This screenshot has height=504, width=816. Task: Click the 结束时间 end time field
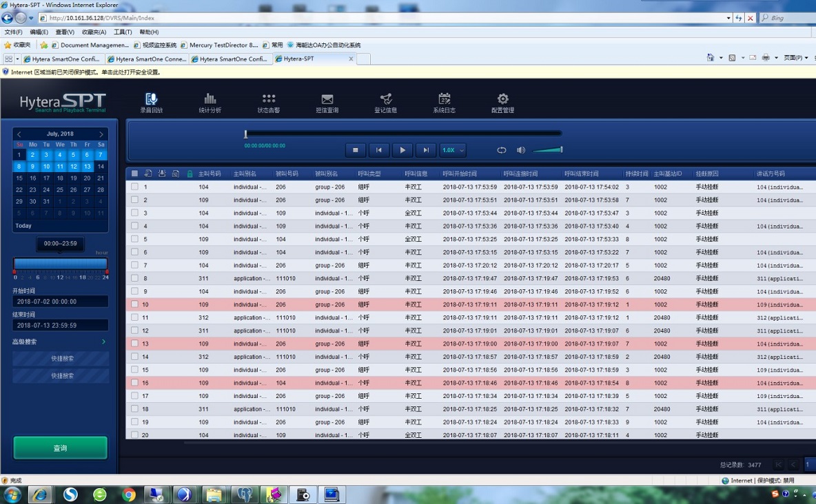pos(61,325)
